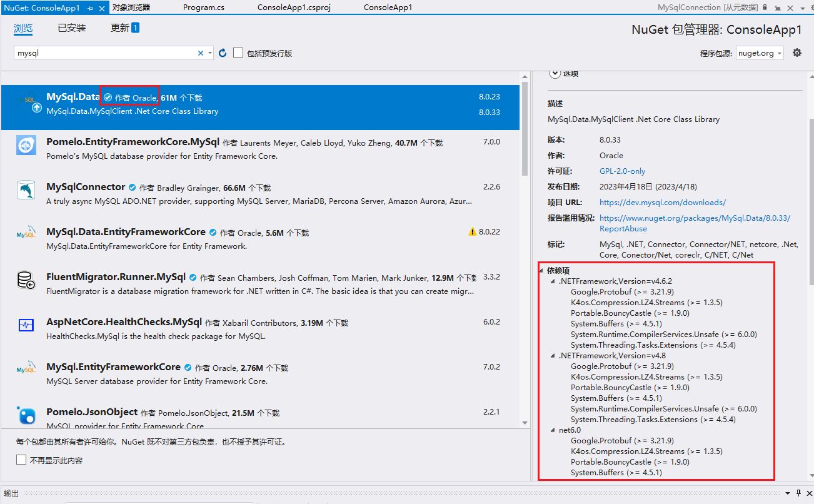This screenshot has height=504, width=814.
Task: Open the 更新 tab
Action: tap(124, 28)
